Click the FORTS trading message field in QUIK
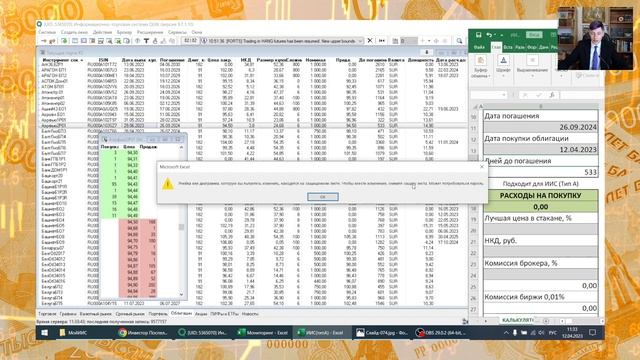This screenshot has width=640, height=360. point(282,41)
